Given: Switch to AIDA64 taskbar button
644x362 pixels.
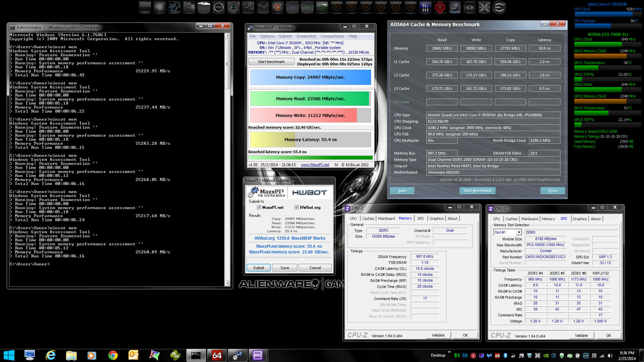Looking at the screenshot, I should (x=217, y=355).
